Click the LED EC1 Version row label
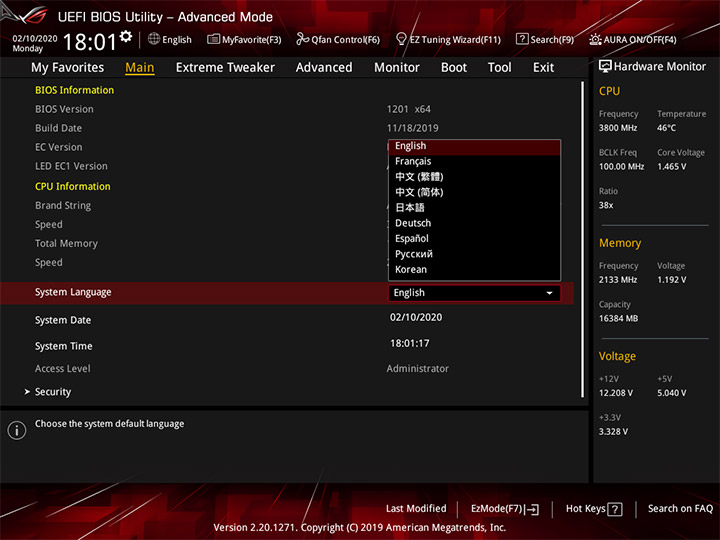Viewport: 720px width, 540px height. point(71,166)
